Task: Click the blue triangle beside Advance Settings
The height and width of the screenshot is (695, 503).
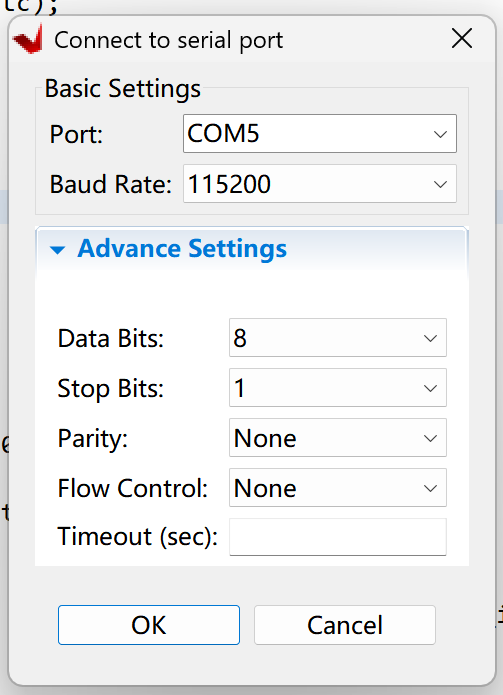Action: pos(58,250)
